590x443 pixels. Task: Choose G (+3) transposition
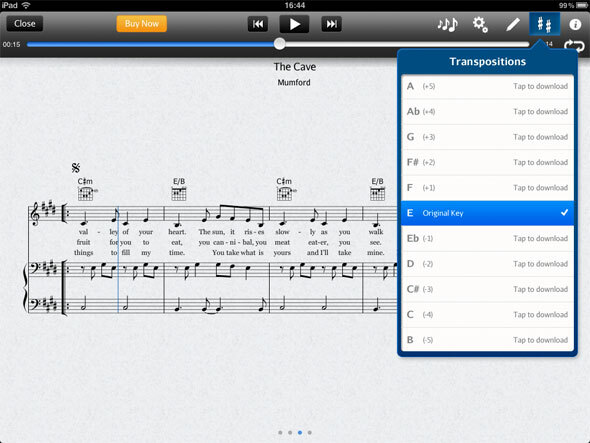click(x=487, y=137)
